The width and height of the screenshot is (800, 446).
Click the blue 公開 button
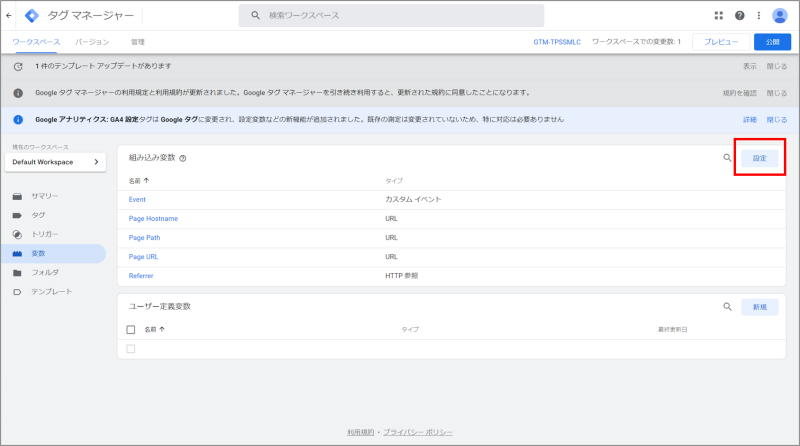tap(772, 42)
